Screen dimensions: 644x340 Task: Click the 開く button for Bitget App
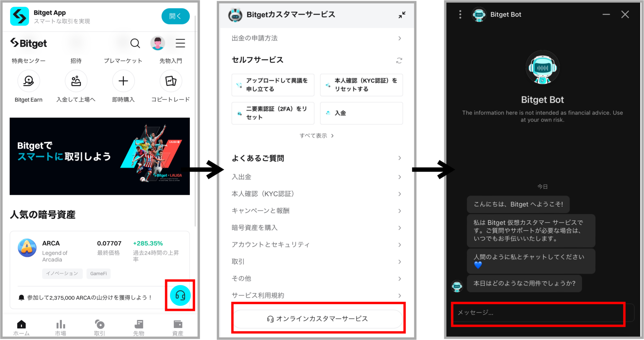(175, 16)
